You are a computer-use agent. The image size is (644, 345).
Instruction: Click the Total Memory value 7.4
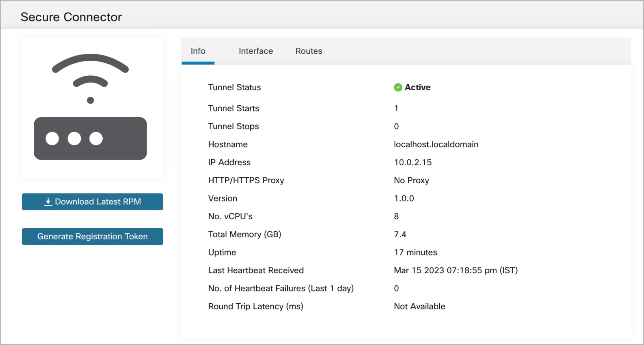400,234
